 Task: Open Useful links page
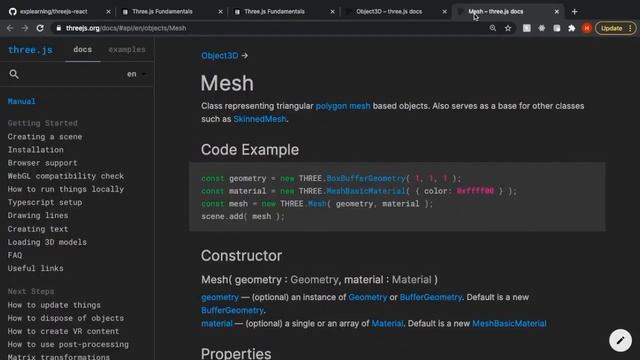pyautogui.click(x=36, y=268)
